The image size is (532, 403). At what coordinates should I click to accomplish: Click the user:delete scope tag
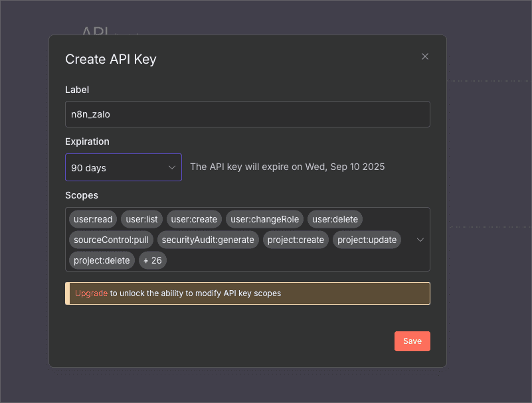point(335,219)
